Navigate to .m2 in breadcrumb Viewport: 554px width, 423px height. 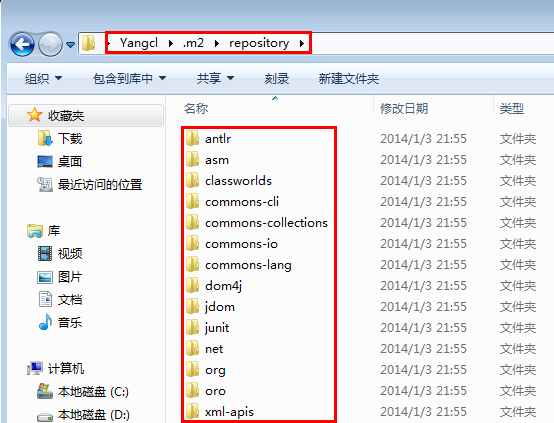pos(194,43)
